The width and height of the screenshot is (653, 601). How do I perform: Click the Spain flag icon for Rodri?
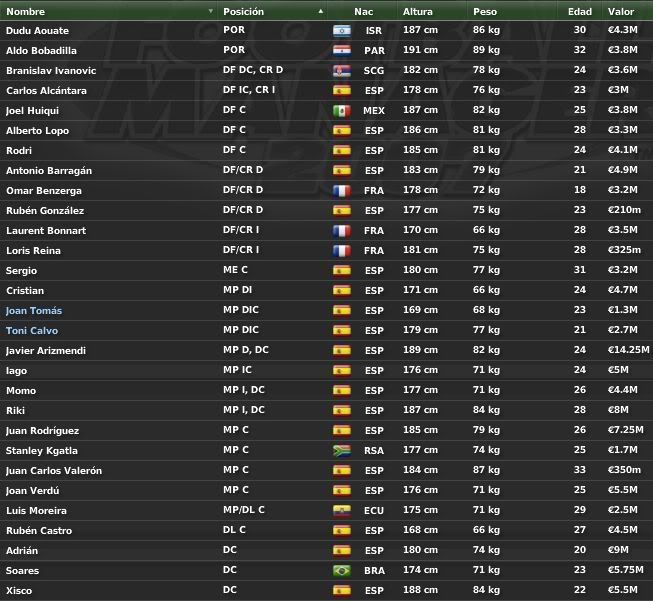[x=342, y=151]
